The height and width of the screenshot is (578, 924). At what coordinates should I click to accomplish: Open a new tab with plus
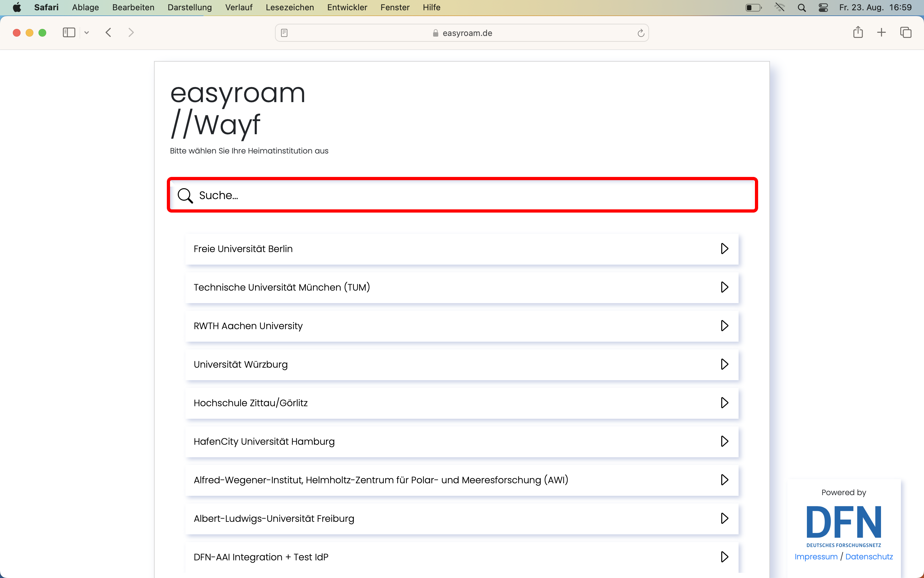click(881, 32)
